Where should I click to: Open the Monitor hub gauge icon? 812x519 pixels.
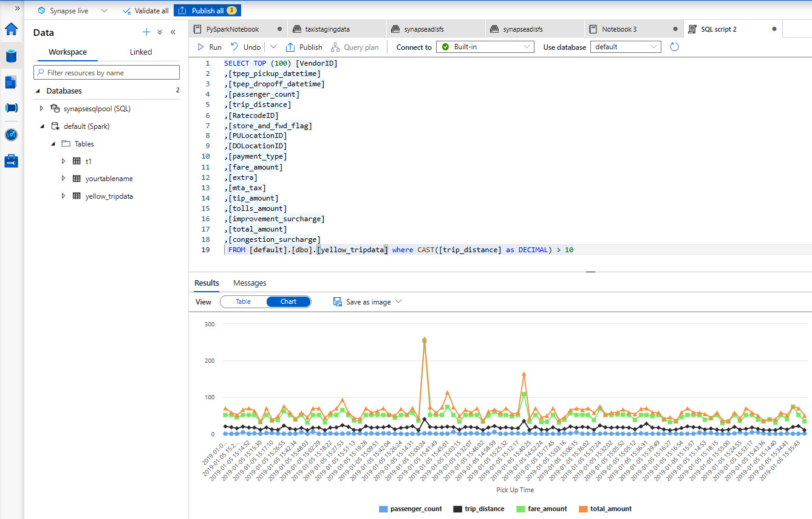pos(12,134)
